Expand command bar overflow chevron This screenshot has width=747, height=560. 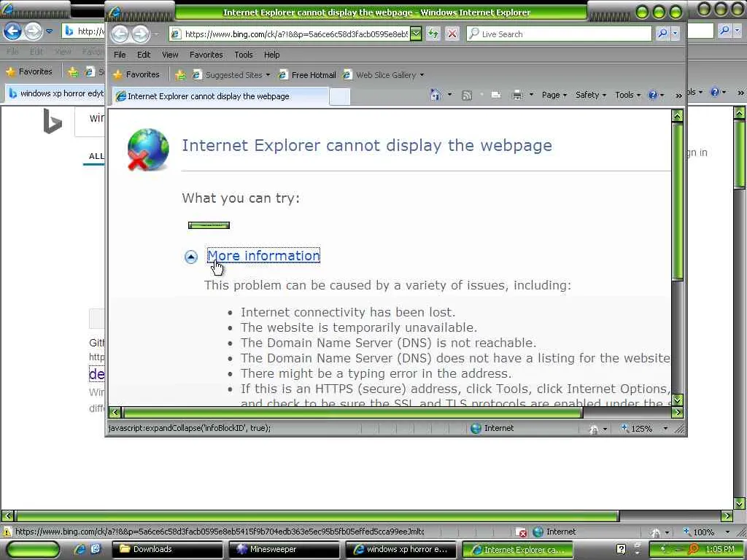pyautogui.click(x=678, y=96)
